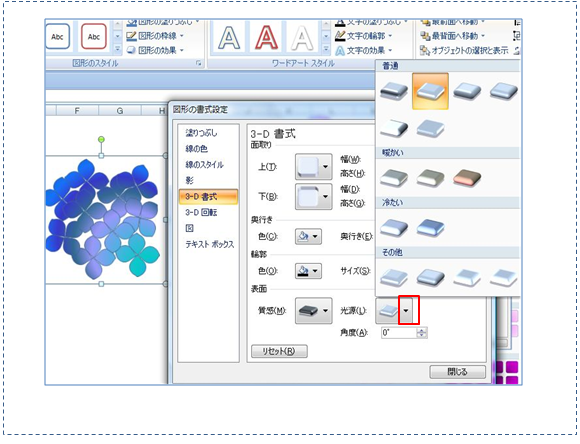Pick the reddish lighting preset under 暖かい
Screen dimensions: 580x444
tap(467, 178)
